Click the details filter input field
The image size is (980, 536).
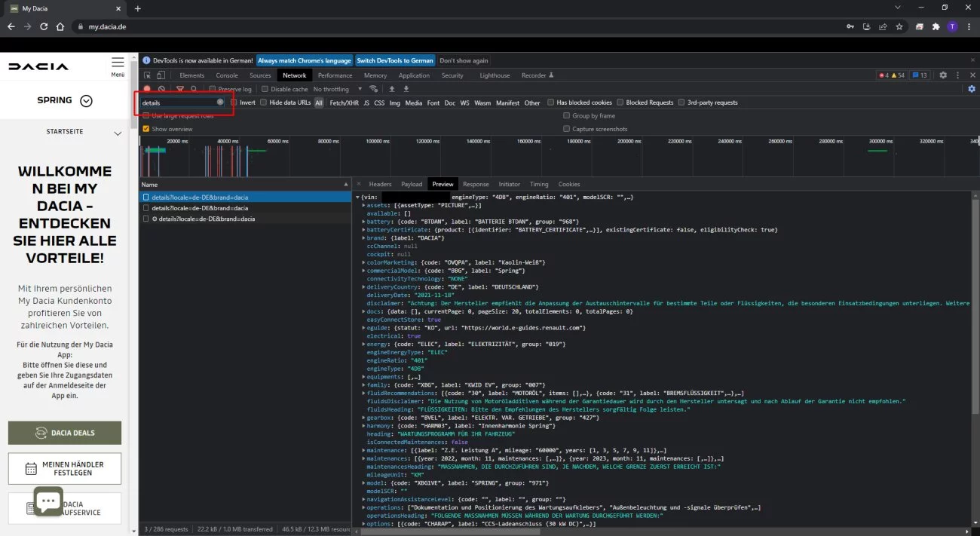[177, 103]
